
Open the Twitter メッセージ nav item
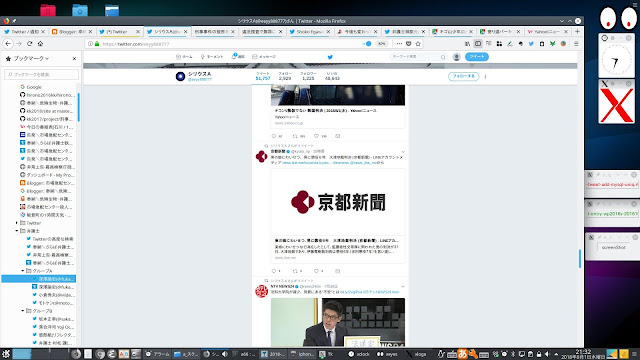click(x=264, y=57)
